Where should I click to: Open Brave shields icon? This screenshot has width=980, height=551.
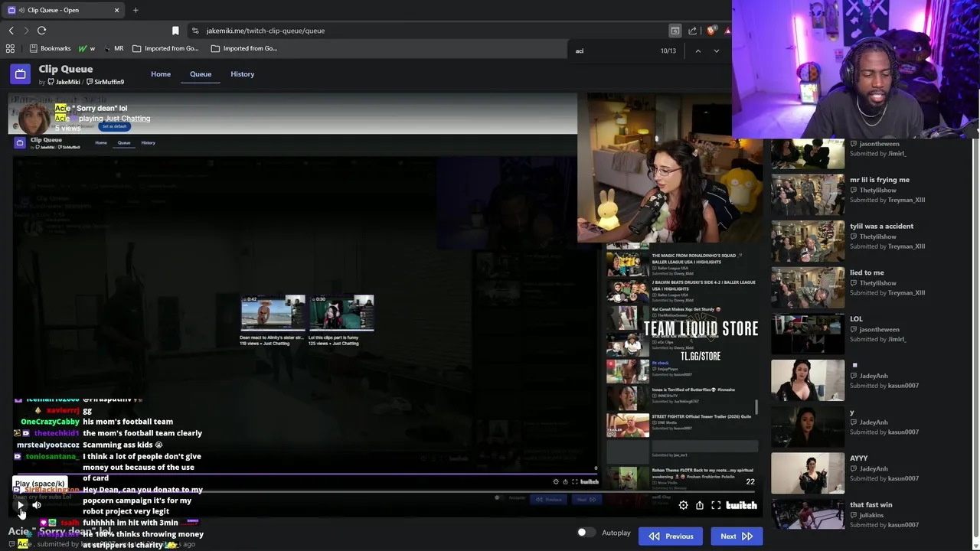point(711,31)
